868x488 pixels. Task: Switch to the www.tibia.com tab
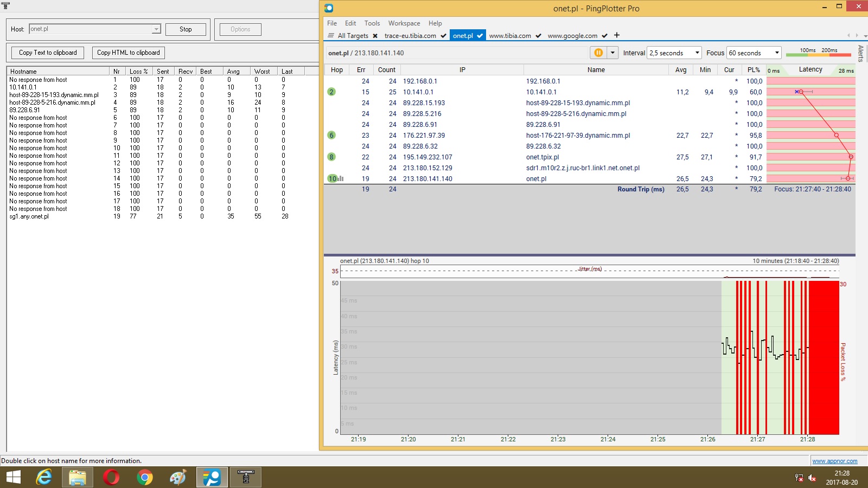pyautogui.click(x=510, y=36)
